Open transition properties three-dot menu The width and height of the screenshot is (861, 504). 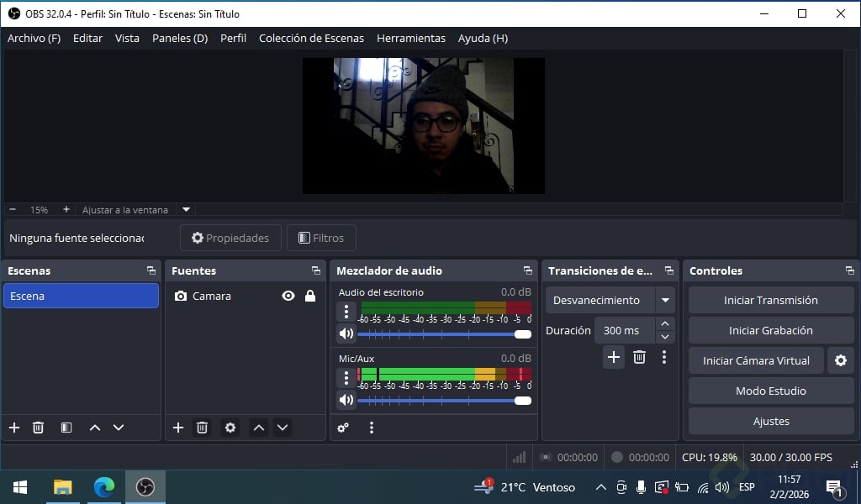click(x=664, y=358)
